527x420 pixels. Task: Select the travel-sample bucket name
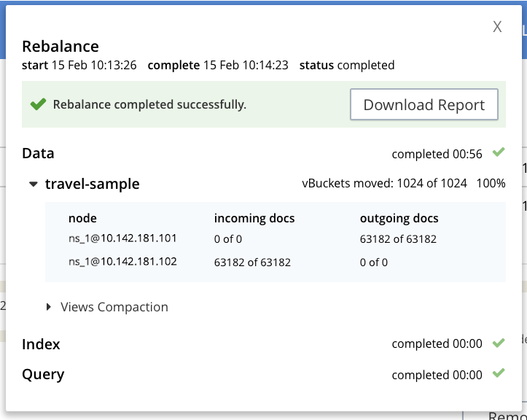click(x=92, y=184)
